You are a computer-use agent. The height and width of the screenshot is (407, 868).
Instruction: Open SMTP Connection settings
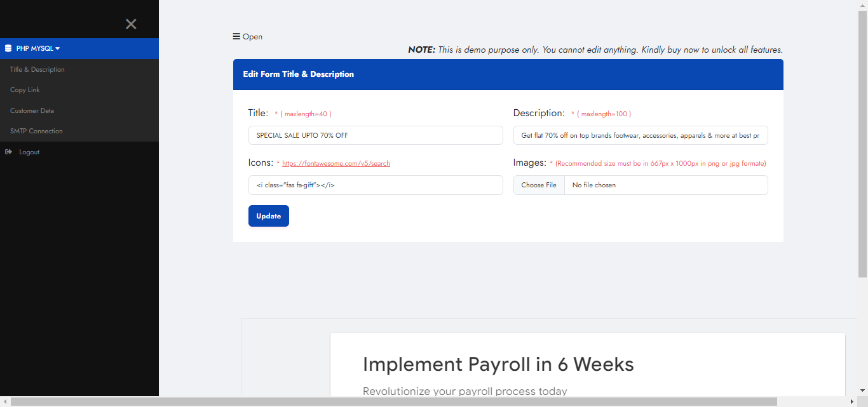coord(36,131)
